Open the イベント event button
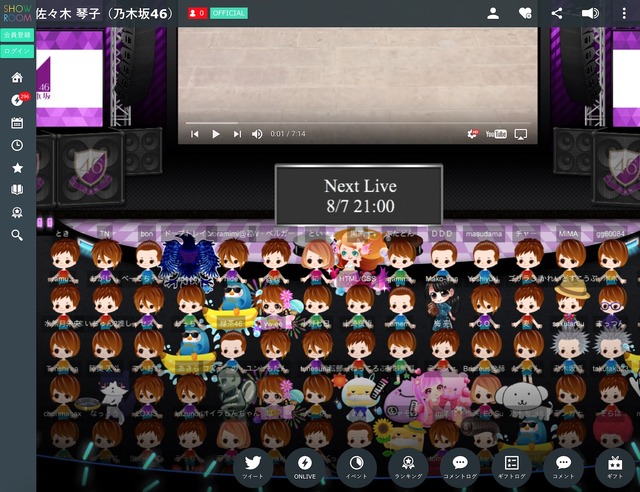The height and width of the screenshot is (492, 640). 356,467
